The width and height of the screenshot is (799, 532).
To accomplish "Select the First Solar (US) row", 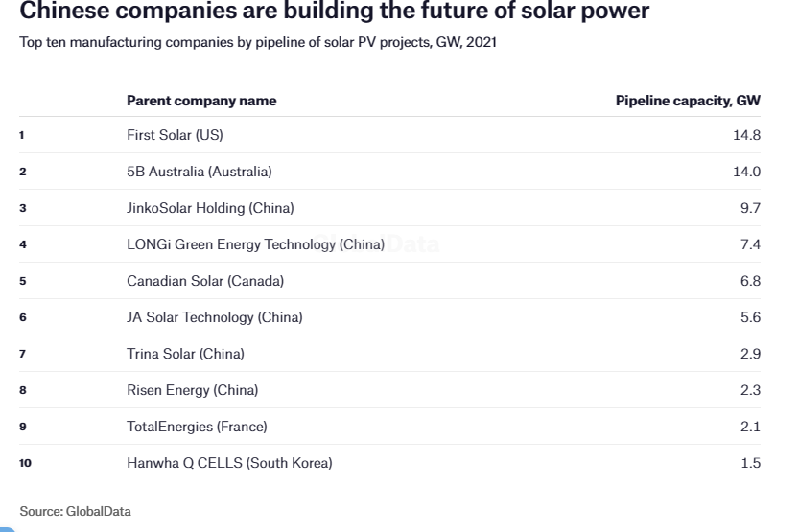I will 175,135.
